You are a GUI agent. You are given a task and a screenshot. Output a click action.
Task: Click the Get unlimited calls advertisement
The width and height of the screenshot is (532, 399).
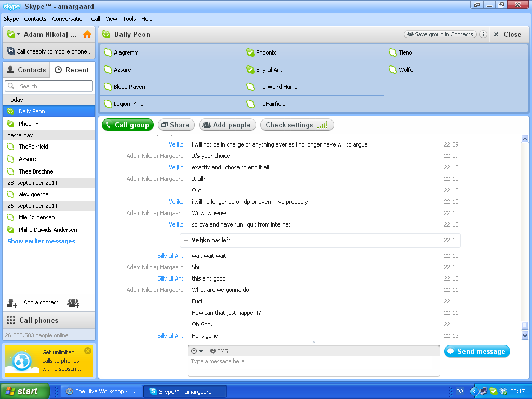click(48, 361)
